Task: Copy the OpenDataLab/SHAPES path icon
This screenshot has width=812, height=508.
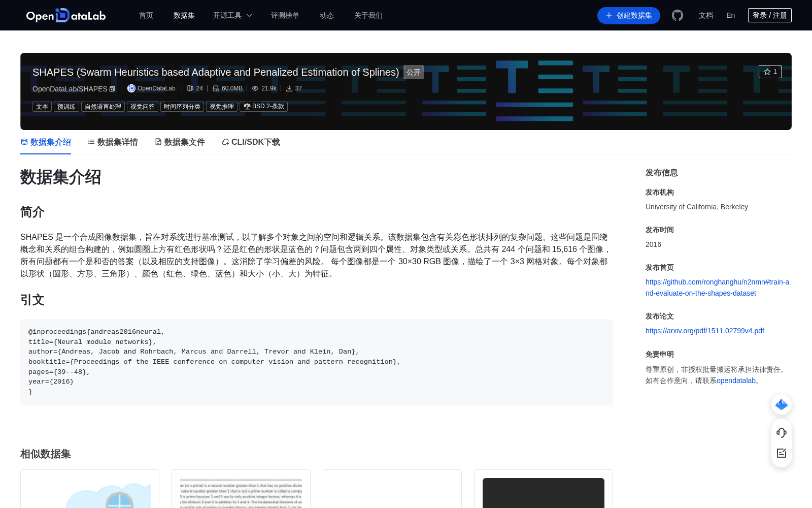Action: 112,89
